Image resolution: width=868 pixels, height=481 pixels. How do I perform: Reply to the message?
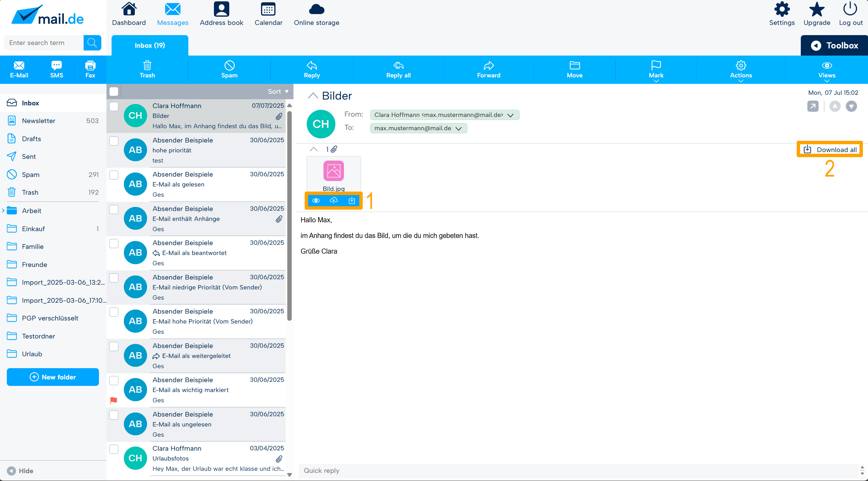(312, 70)
